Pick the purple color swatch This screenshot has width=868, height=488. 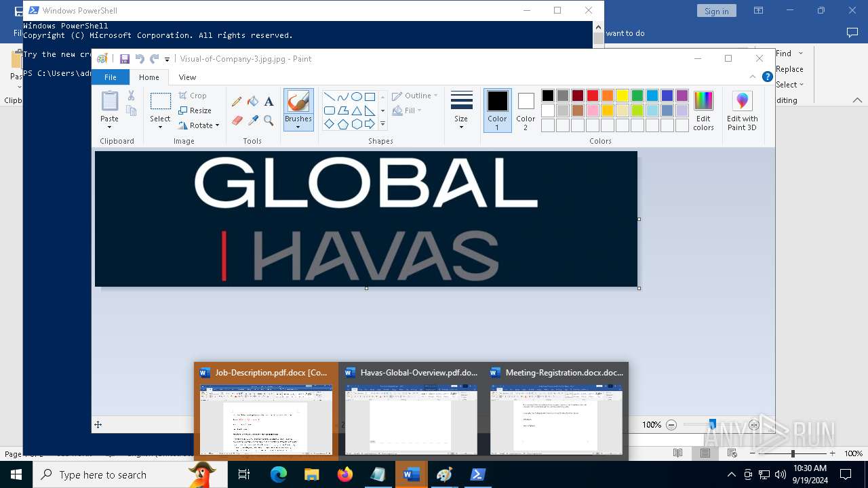click(x=682, y=96)
